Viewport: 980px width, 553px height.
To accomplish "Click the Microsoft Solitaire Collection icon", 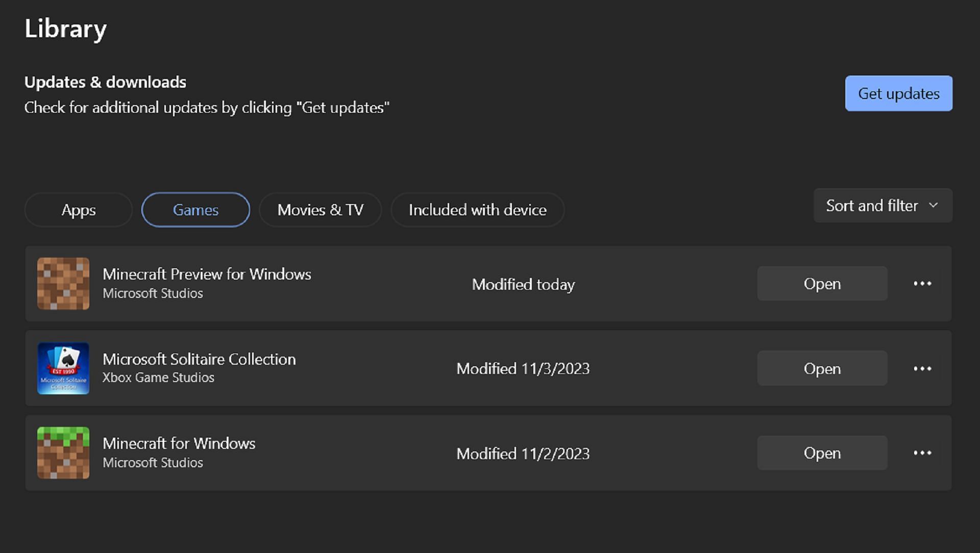I will pos(63,368).
